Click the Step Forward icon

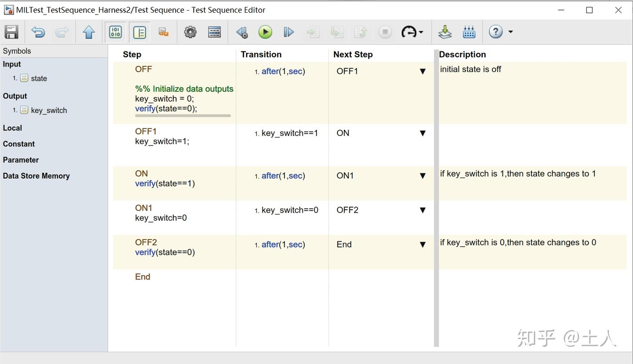click(288, 32)
